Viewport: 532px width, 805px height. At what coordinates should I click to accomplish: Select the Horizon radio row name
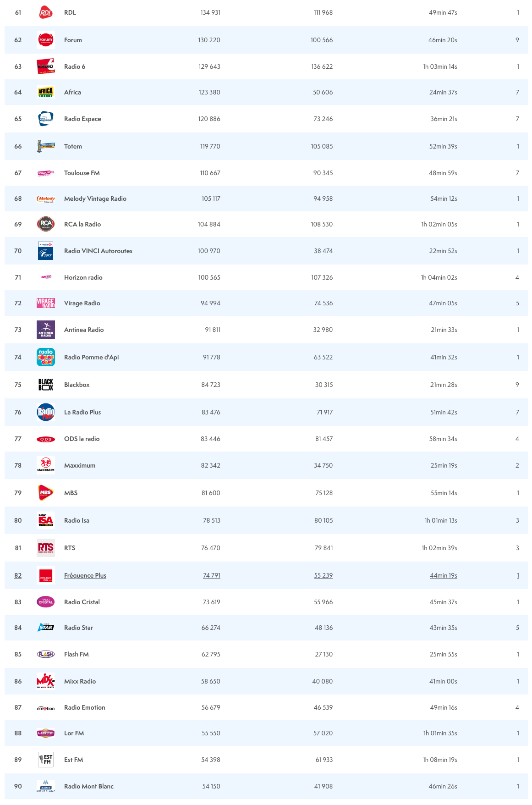83,277
